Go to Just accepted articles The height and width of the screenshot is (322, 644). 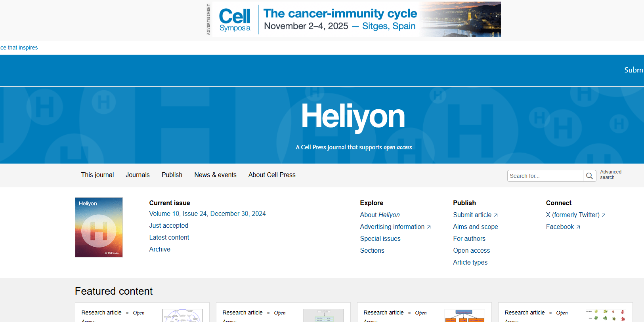pyautogui.click(x=169, y=225)
